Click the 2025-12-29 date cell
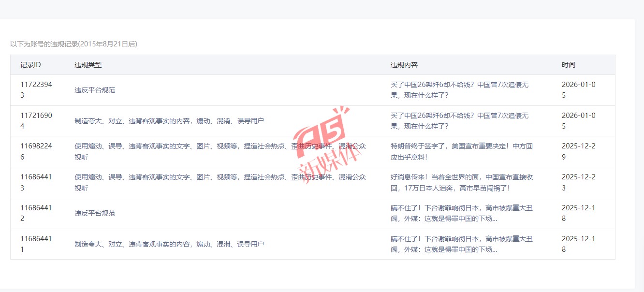 tap(578, 152)
